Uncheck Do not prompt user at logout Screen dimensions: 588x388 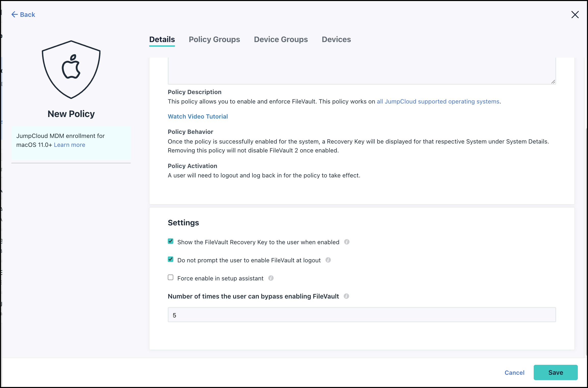click(171, 259)
